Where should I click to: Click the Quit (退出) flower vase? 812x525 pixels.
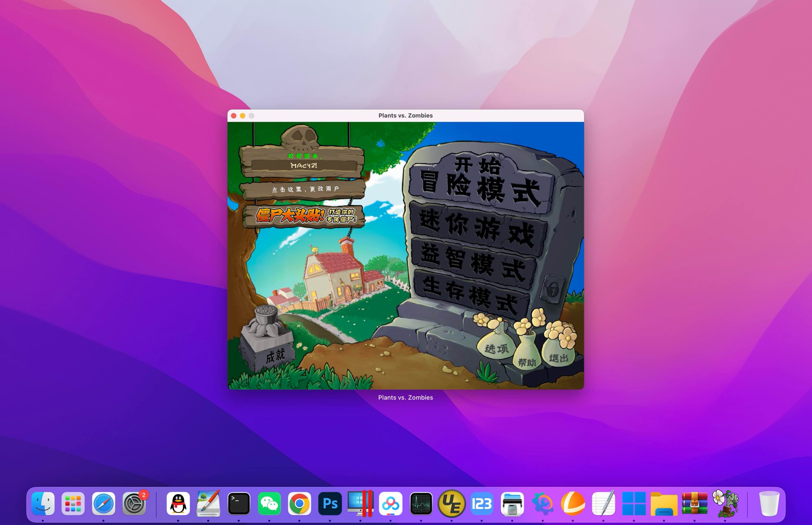point(558,351)
